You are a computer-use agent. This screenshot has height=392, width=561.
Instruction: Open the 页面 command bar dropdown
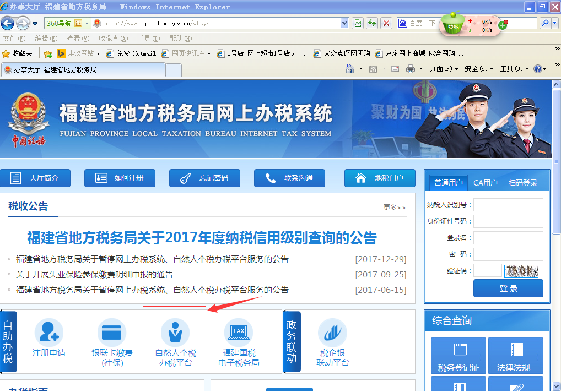coord(444,69)
